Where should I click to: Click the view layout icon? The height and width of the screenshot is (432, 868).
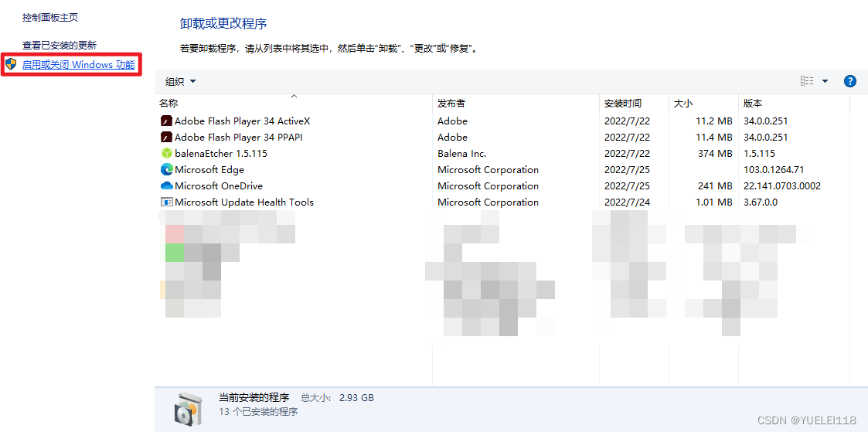pos(807,81)
